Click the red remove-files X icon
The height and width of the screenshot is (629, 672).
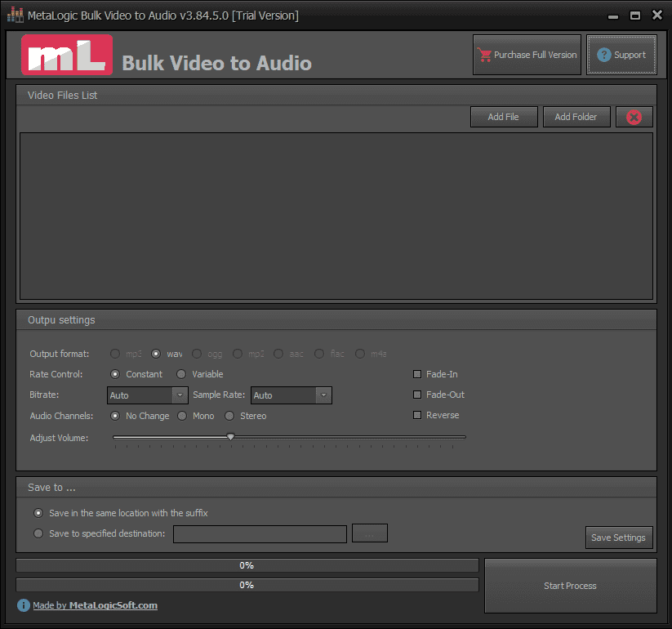tap(634, 117)
